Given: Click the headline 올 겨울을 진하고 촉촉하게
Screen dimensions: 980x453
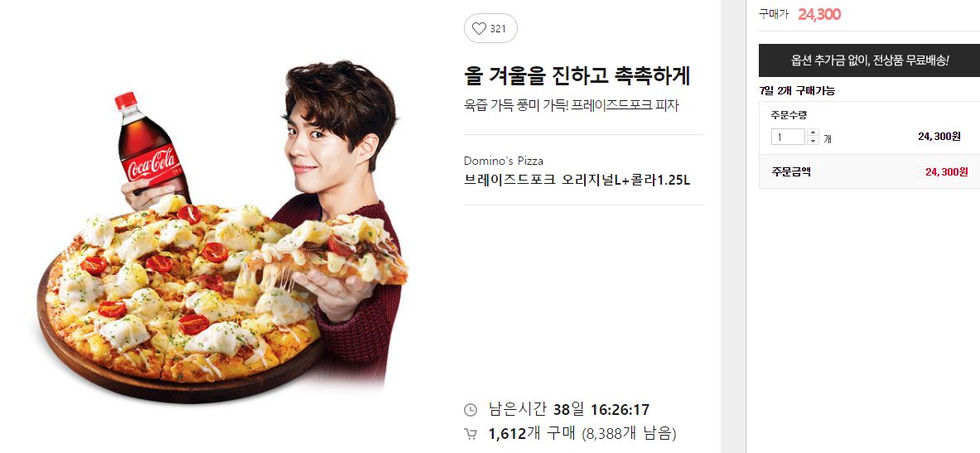Looking at the screenshot, I should tap(577, 75).
